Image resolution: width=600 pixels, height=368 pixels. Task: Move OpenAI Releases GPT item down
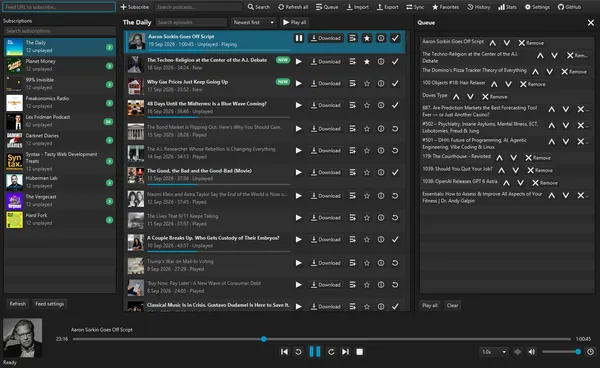click(520, 183)
